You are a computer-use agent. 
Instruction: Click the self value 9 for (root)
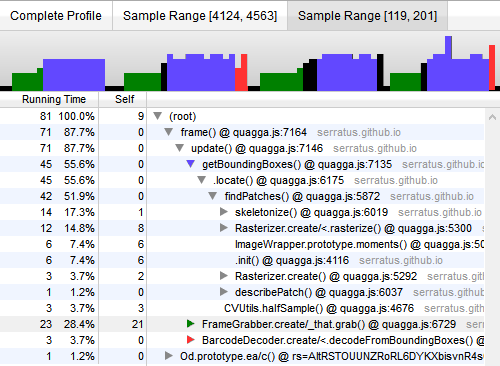coord(141,116)
